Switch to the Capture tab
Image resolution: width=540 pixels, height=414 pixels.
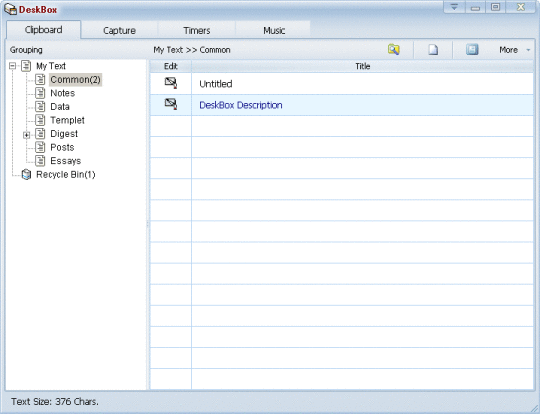(120, 31)
